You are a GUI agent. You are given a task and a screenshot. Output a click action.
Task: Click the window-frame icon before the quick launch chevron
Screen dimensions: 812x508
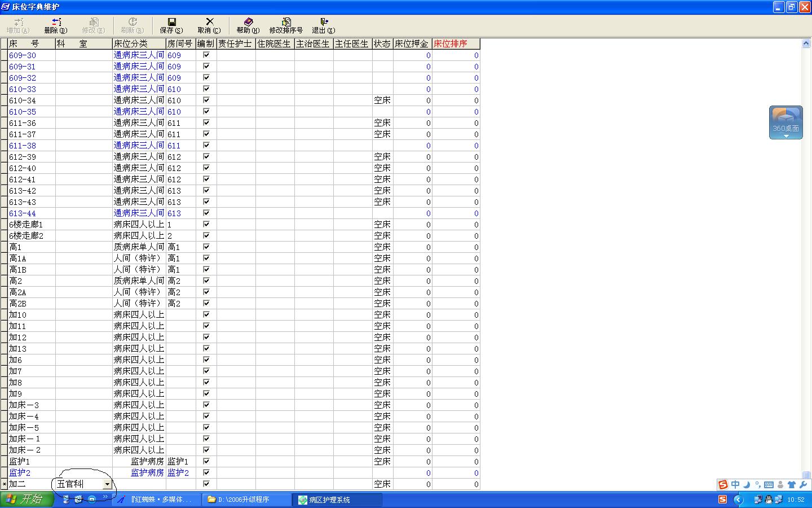coord(91,500)
